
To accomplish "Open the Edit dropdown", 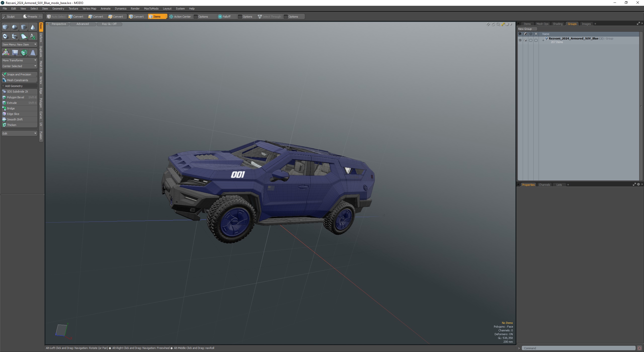I will (19, 134).
